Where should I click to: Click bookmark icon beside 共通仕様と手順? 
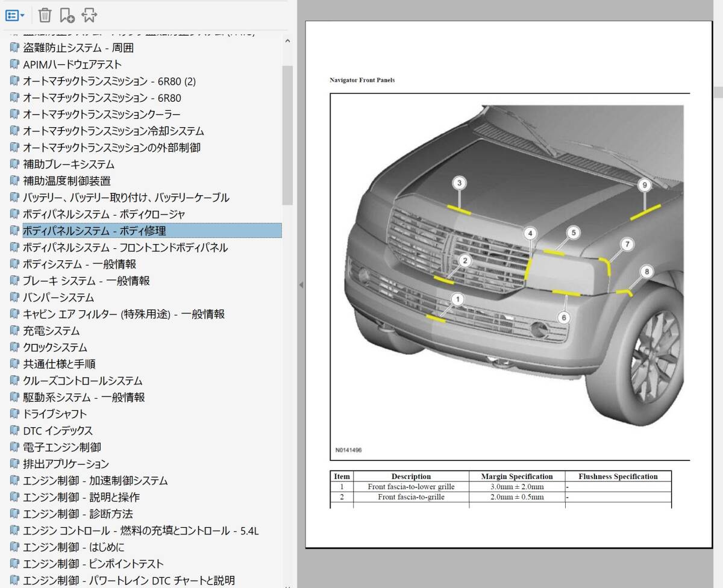point(14,364)
